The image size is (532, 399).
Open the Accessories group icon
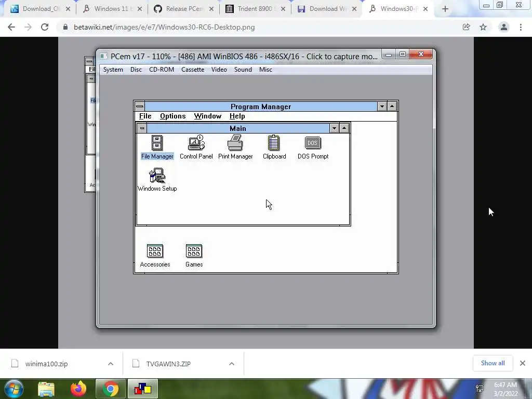[x=155, y=256]
